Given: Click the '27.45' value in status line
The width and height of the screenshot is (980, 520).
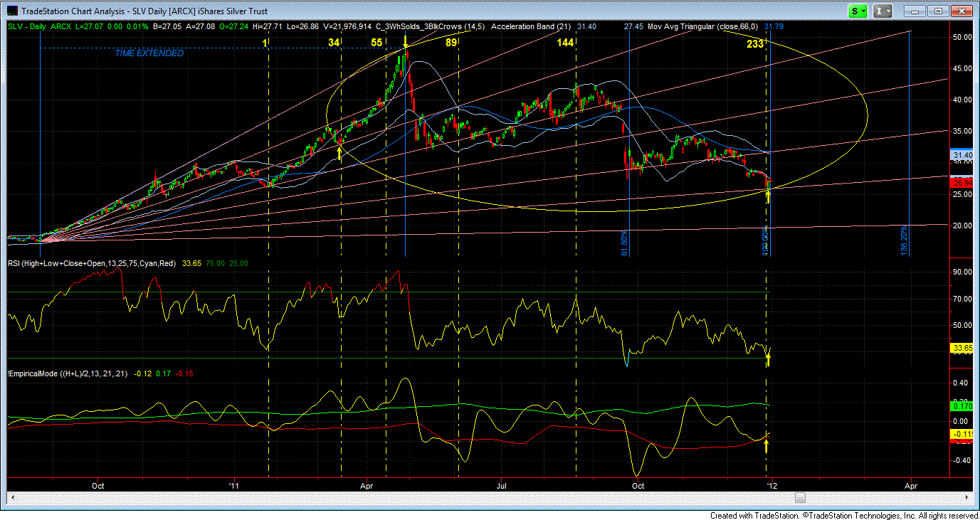Looking at the screenshot, I should tap(633, 27).
